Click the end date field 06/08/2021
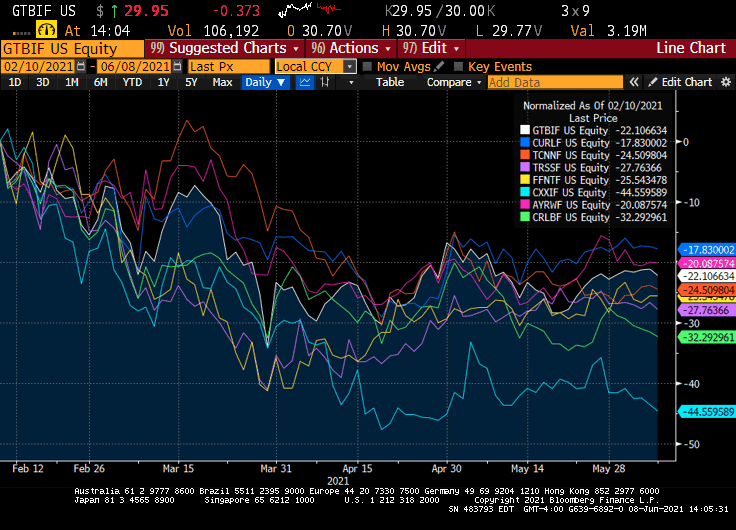 (x=135, y=67)
